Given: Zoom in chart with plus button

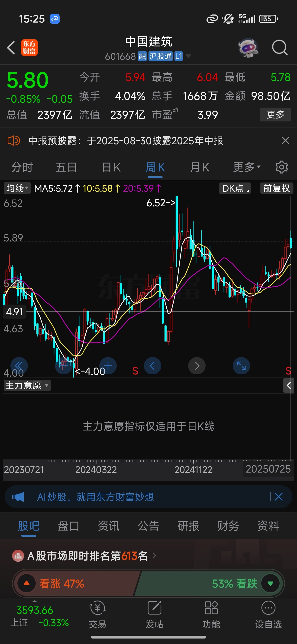Looking at the screenshot, I should click(108, 366).
